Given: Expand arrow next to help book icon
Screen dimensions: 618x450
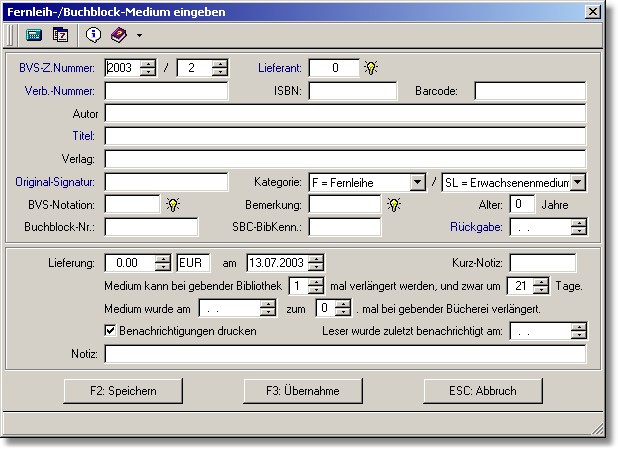Looking at the screenshot, I should tap(139, 35).
